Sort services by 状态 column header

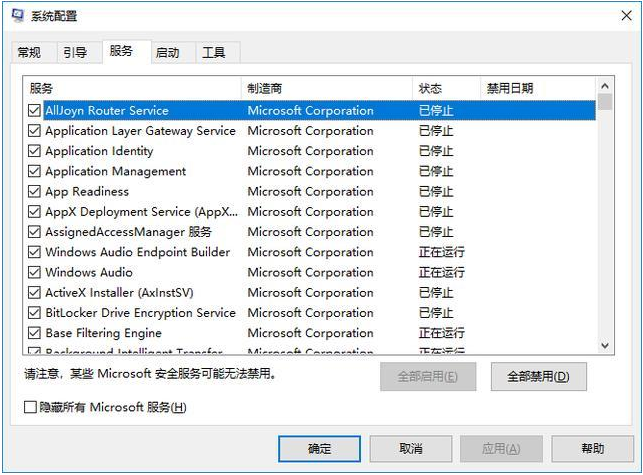point(445,88)
